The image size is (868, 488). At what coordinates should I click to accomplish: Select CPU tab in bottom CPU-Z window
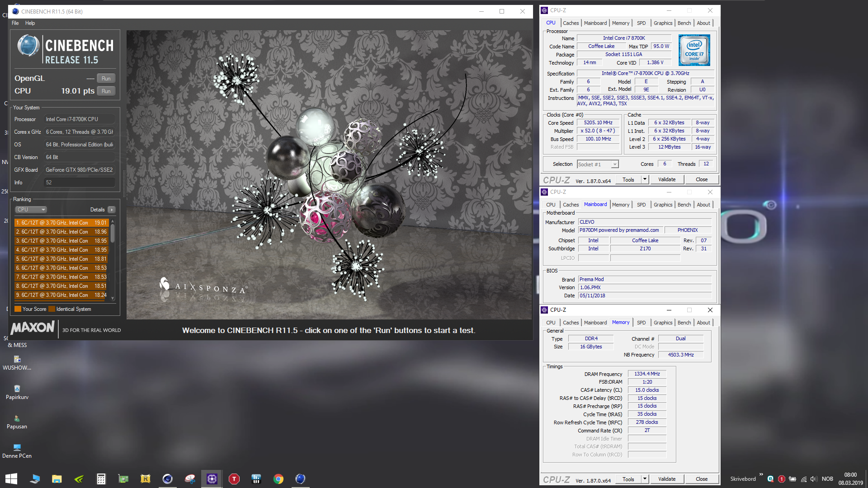551,323
